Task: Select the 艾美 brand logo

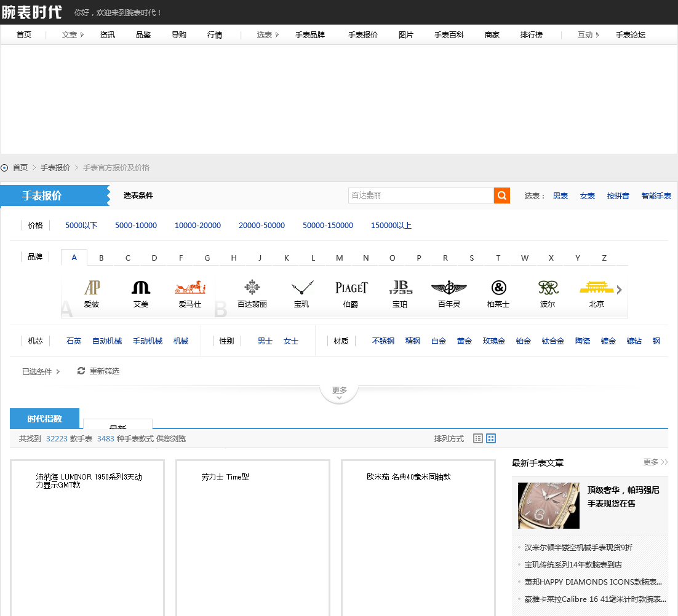Action: (141, 287)
